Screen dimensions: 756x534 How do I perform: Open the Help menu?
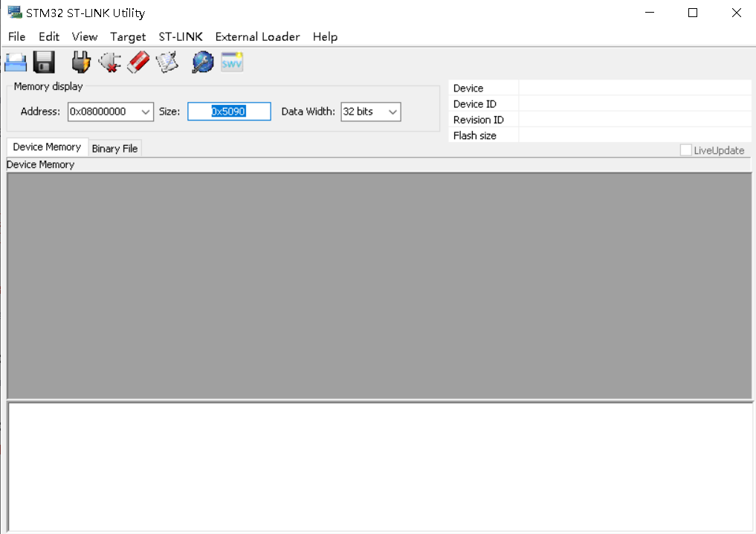coord(325,36)
